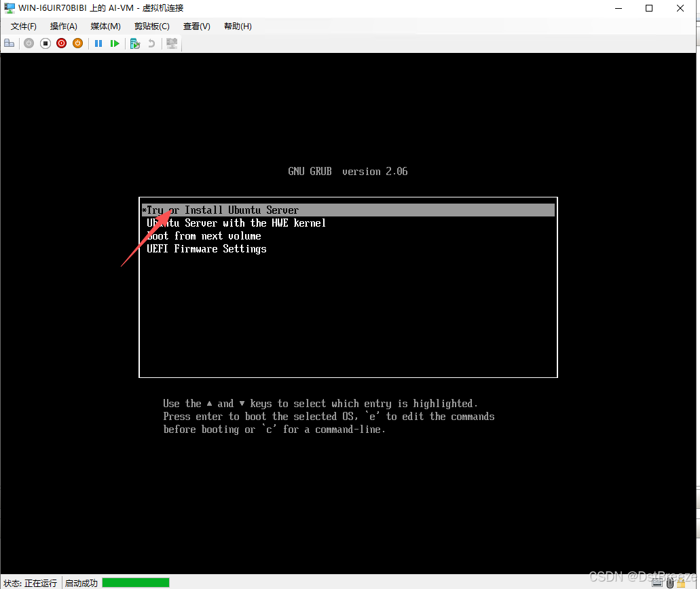
Task: Close the AI-VM connection window
Action: point(680,8)
